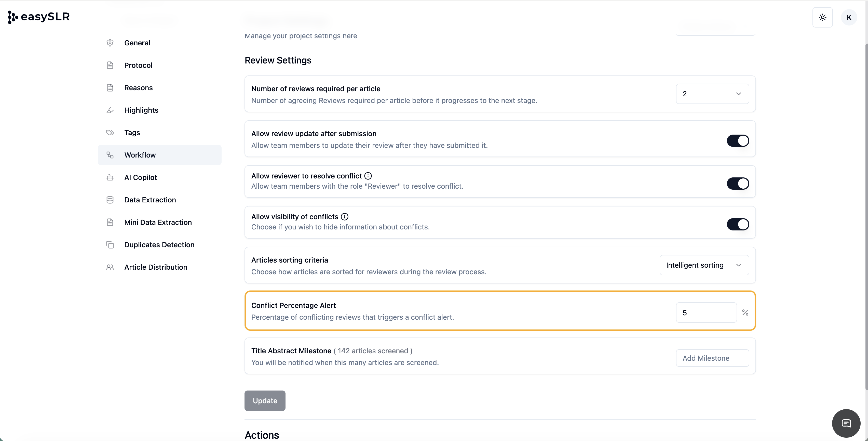The image size is (868, 441).
Task: Turn off Allow reviewer to resolve conflict
Action: [x=738, y=184]
